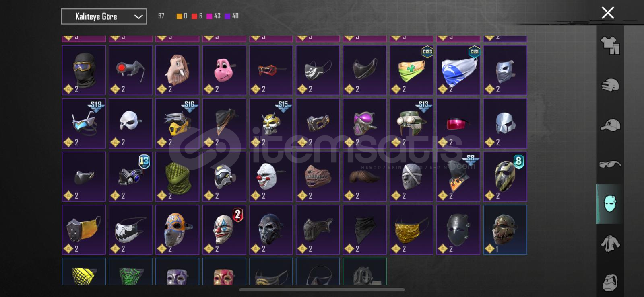Screen dimensions: 644x297
Task: Filter by the red rarity swatch
Action: pyautogui.click(x=194, y=16)
